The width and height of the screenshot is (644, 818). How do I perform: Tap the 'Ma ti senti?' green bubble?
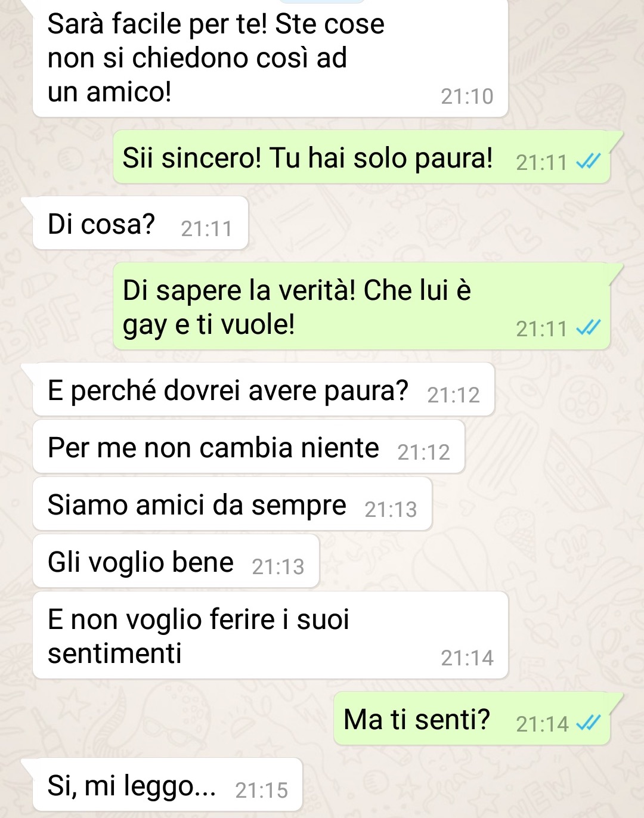click(x=472, y=718)
